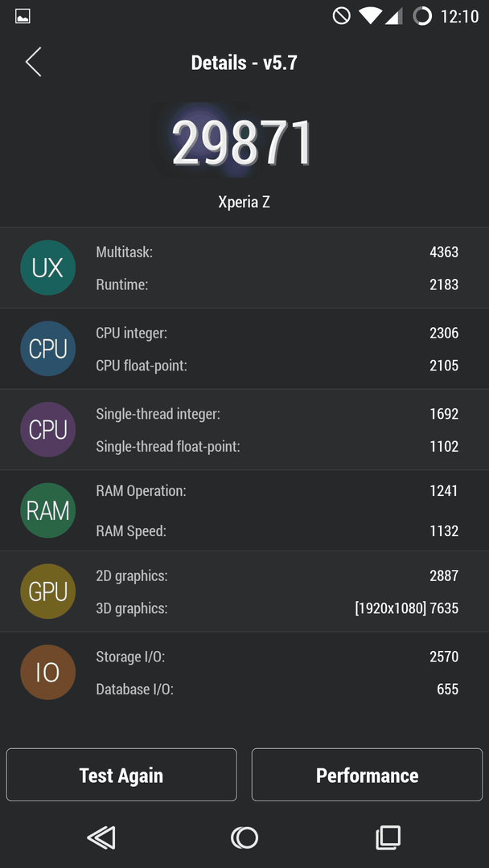Tap the Test Again button
This screenshot has width=489, height=868.
pyautogui.click(x=121, y=775)
